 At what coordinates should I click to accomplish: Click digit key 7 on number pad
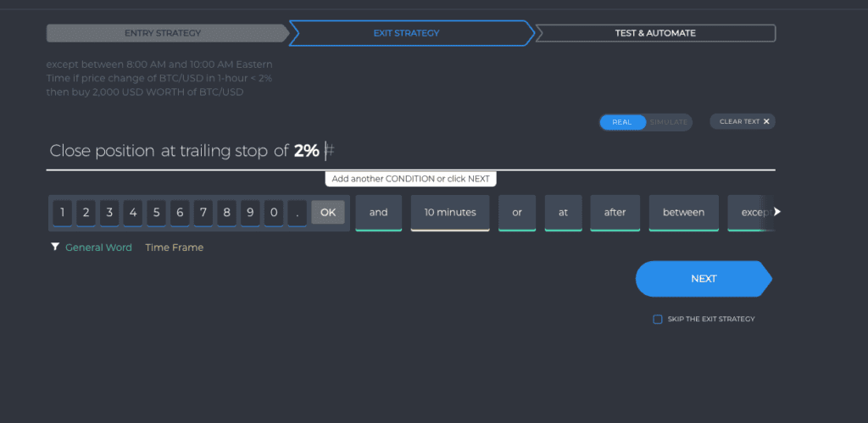pyautogui.click(x=203, y=213)
